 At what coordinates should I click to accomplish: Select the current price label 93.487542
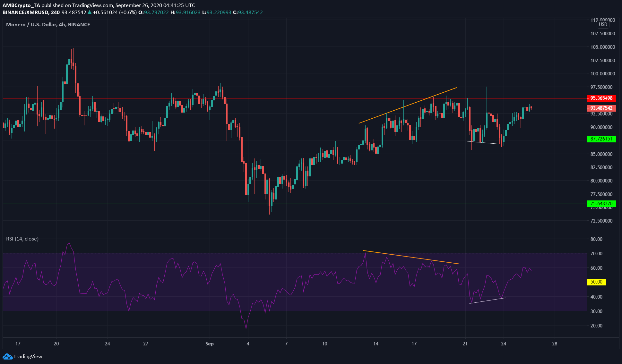click(601, 108)
